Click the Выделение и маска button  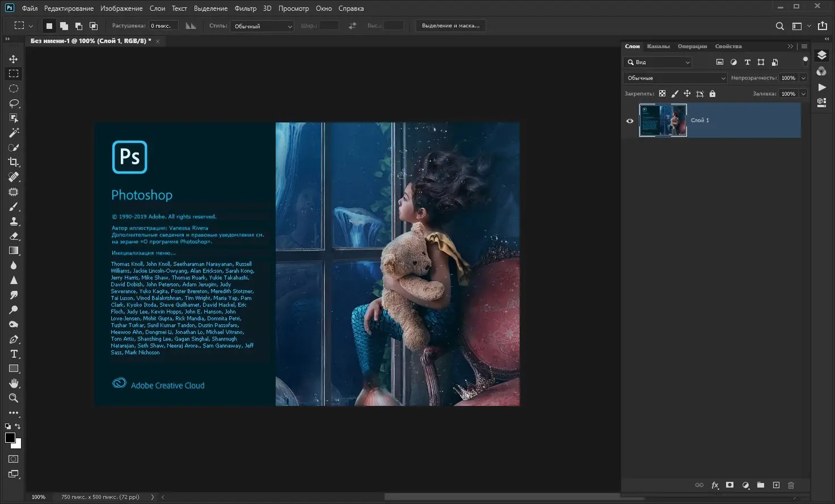[x=450, y=26]
